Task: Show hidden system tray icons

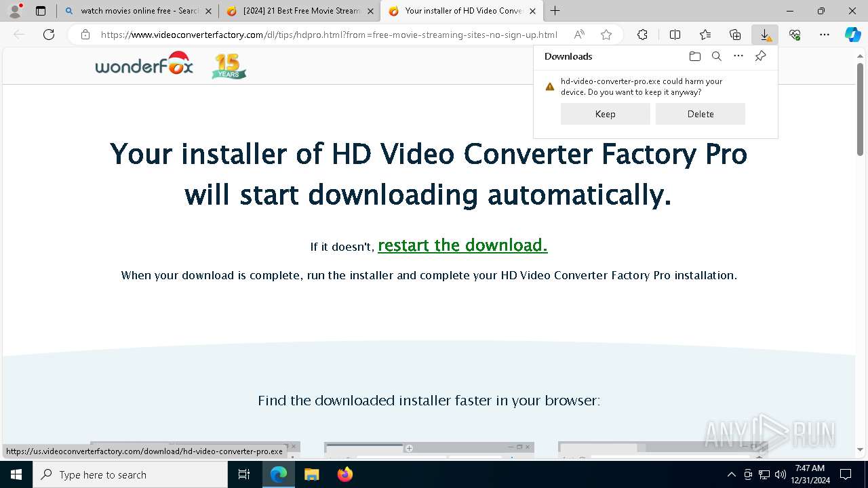Action: [x=731, y=474]
